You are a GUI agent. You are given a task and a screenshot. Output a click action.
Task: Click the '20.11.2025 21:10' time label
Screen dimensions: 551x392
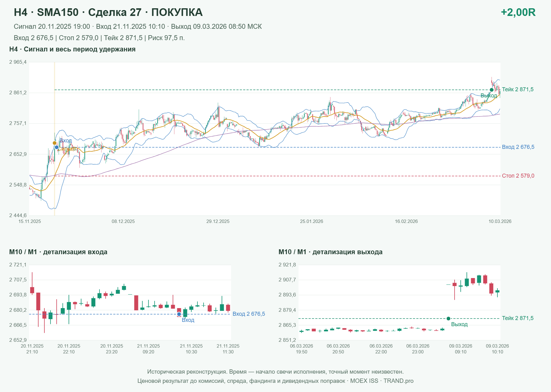32,349
